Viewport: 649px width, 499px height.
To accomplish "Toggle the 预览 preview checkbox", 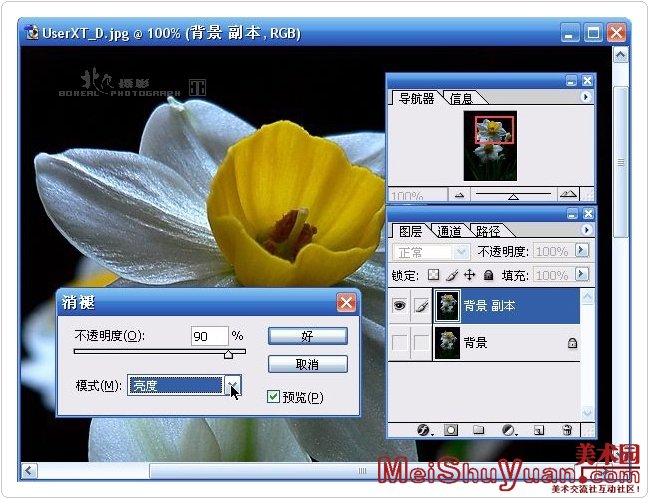I will tap(273, 397).
